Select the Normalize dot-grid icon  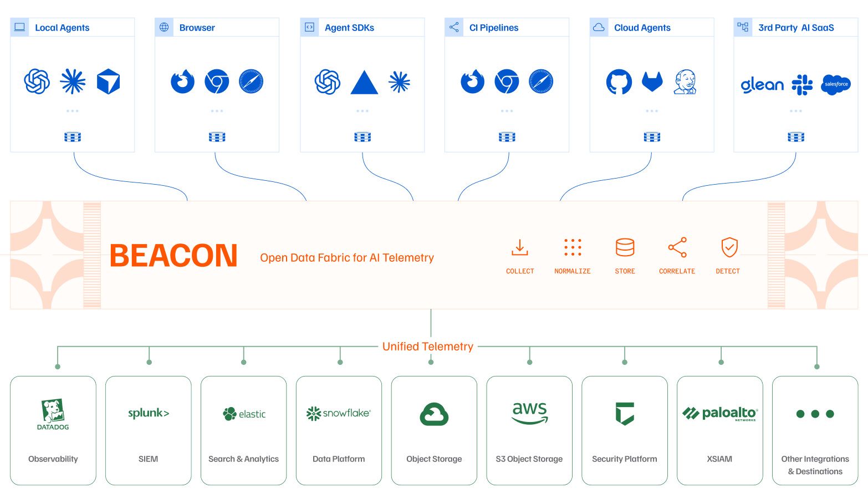573,247
